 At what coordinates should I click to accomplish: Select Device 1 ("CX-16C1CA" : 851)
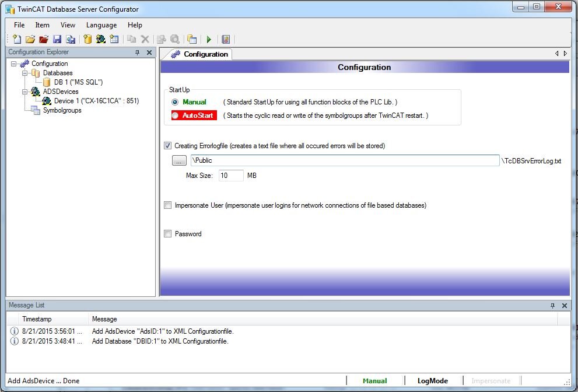(96, 101)
